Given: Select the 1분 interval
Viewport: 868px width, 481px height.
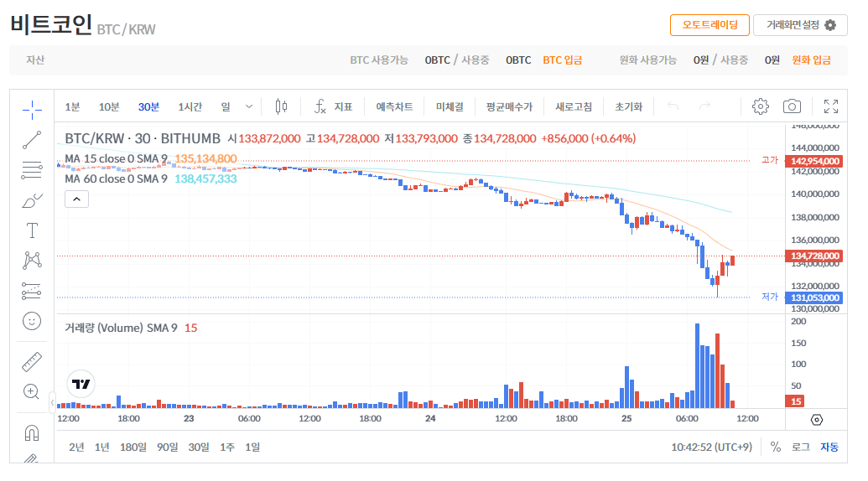Looking at the screenshot, I should point(72,106).
